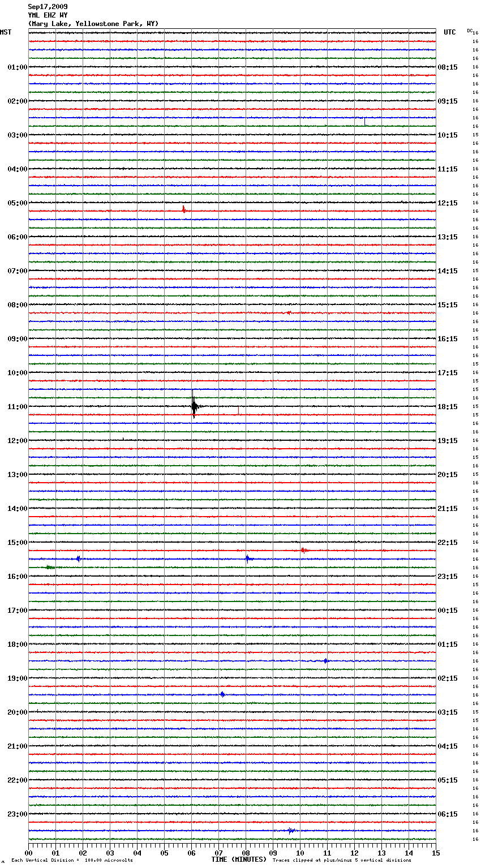This screenshot has width=481, height=868.
Task: Click the blue event at minute 2 near 15:00
Action: [78, 558]
